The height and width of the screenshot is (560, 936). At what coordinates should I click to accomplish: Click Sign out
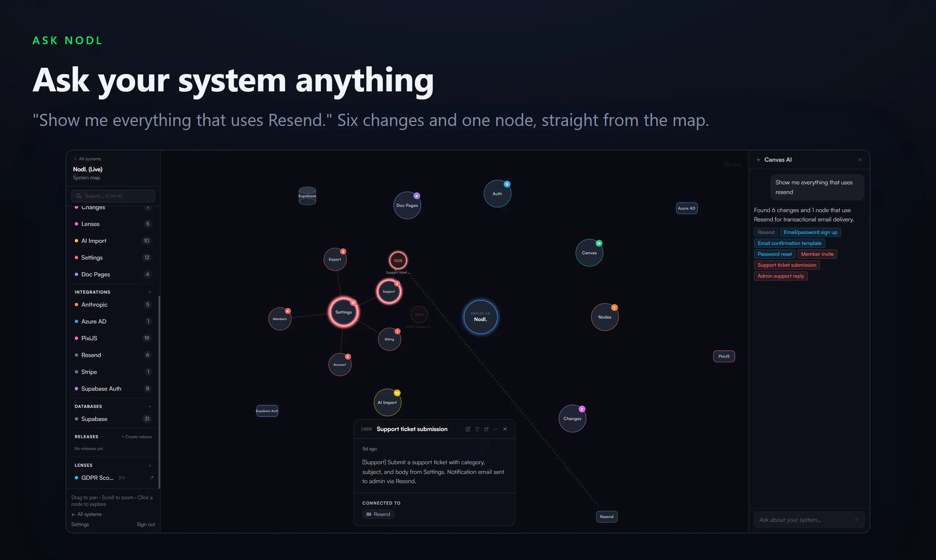coord(146,525)
